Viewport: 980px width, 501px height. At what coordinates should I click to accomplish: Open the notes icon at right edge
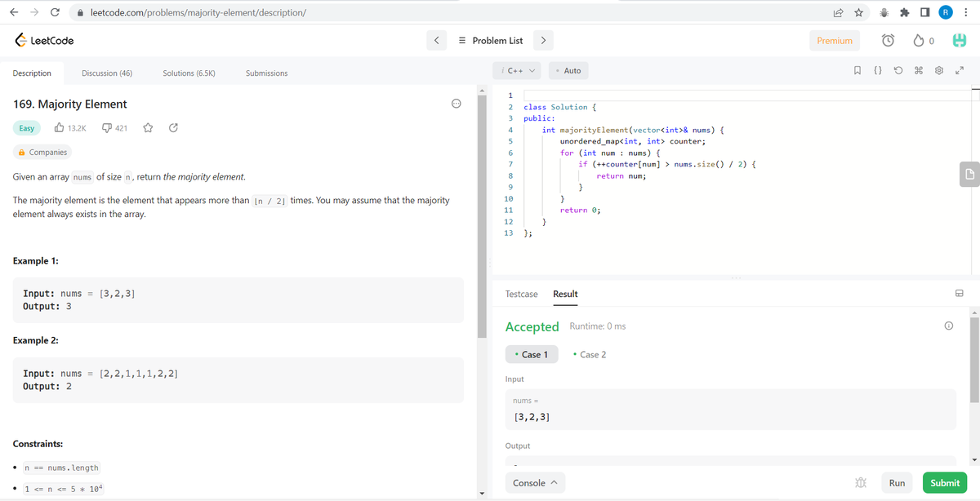(970, 174)
